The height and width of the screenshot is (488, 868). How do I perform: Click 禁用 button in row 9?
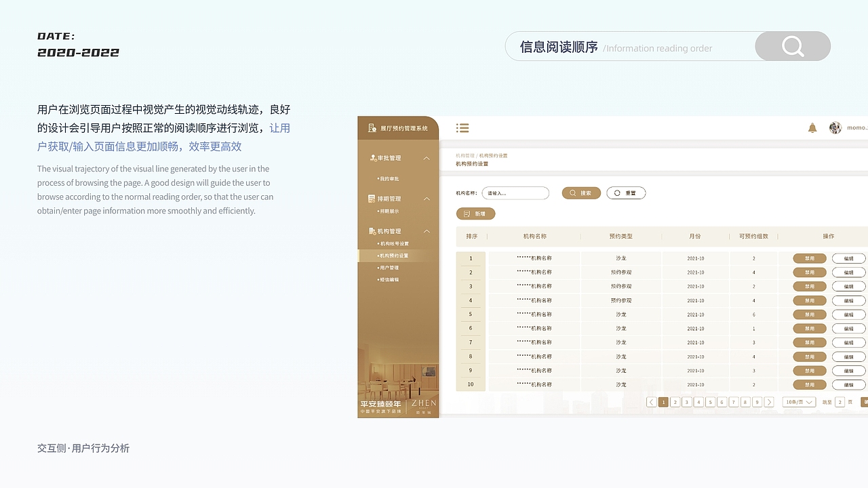[810, 371]
